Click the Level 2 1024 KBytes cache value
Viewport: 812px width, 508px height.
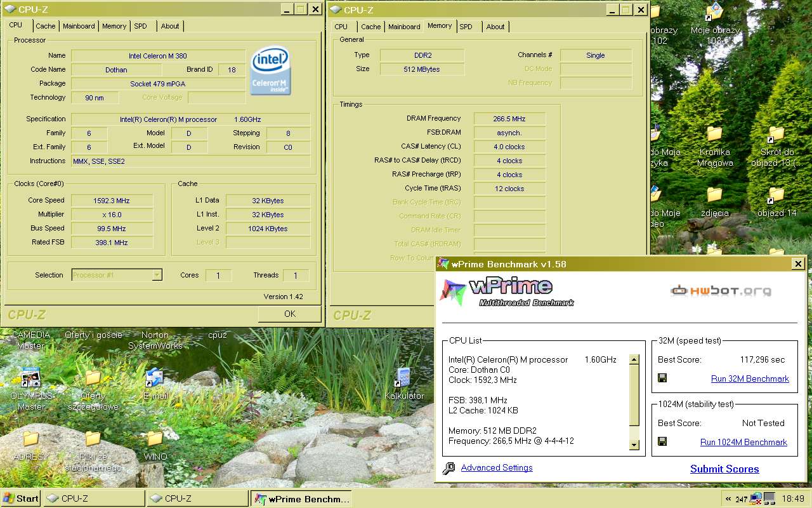pos(268,229)
